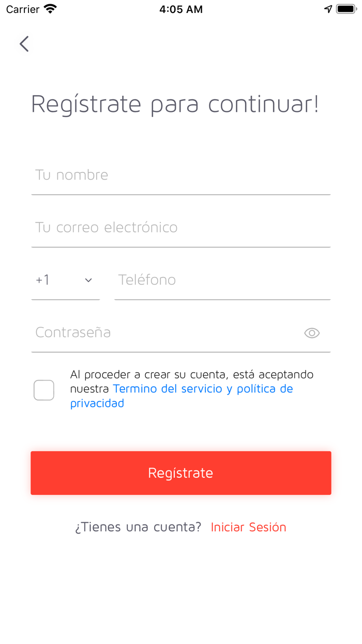Expand the country code dropdown arrow
The height and width of the screenshot is (644, 362).
[88, 280]
